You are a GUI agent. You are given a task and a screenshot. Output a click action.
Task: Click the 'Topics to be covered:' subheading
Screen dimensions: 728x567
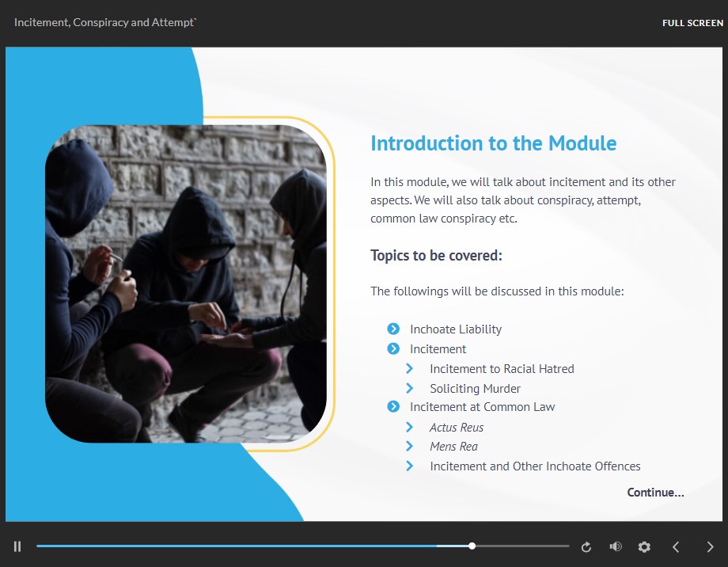coord(436,256)
